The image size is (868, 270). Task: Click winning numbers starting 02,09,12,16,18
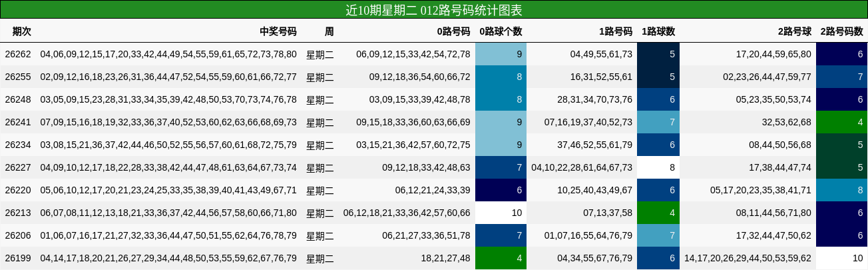(x=168, y=77)
